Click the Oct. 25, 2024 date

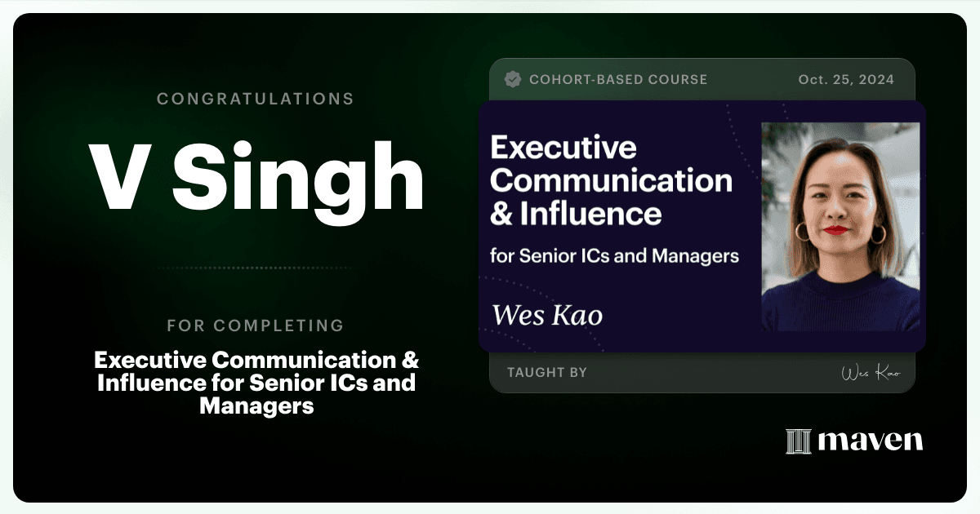click(x=846, y=80)
